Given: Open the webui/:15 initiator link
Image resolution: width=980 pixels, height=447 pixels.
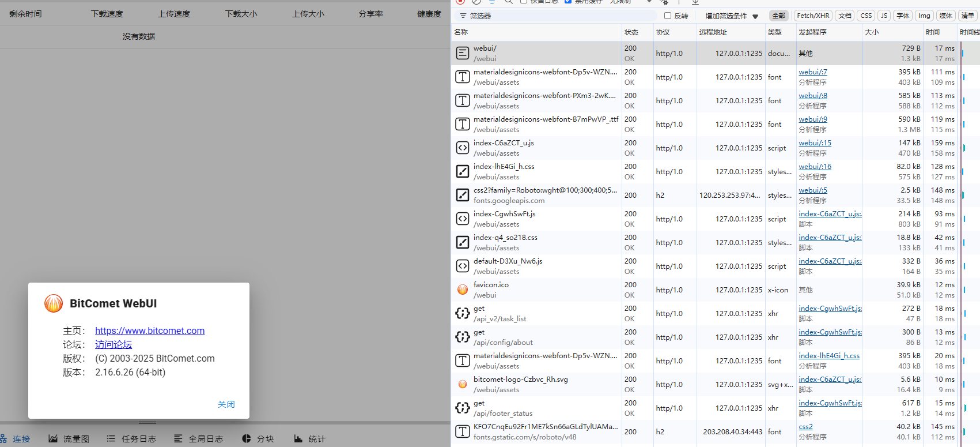Looking at the screenshot, I should [815, 143].
